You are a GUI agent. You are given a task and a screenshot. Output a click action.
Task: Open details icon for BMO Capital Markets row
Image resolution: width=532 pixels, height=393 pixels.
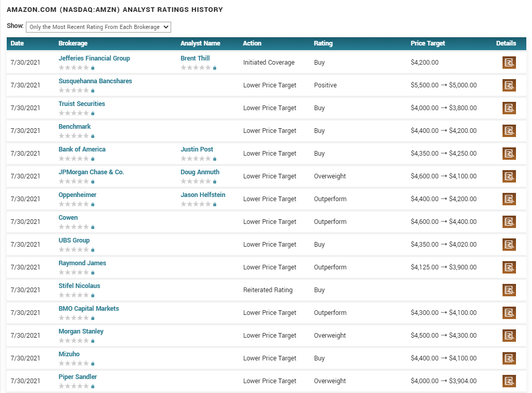click(509, 312)
